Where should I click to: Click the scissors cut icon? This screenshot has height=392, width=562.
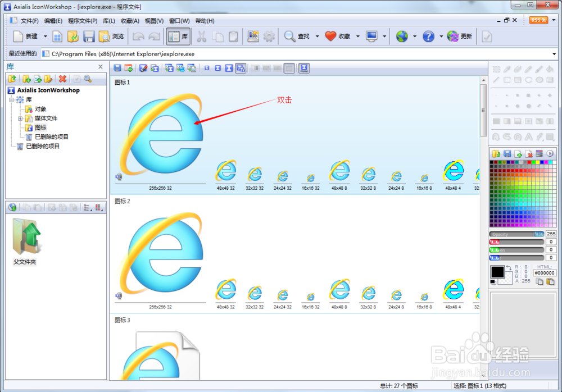click(x=201, y=36)
